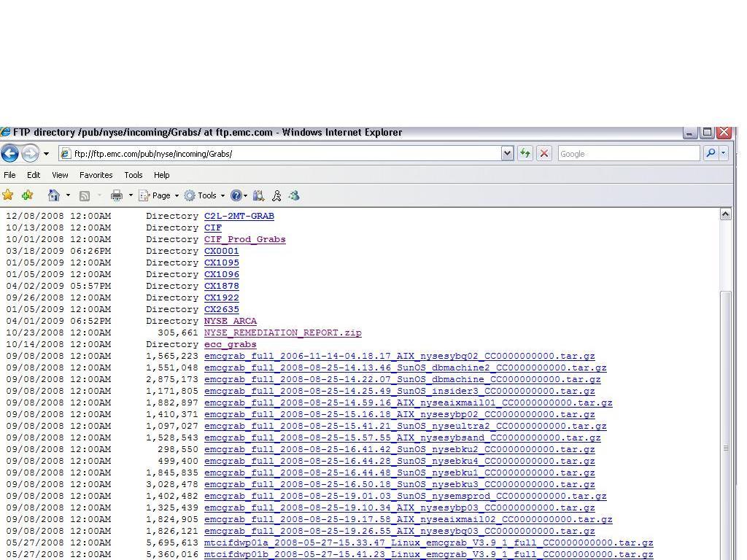Click the Research toolbar icon
Screen dimensions: 747x560
click(x=259, y=195)
